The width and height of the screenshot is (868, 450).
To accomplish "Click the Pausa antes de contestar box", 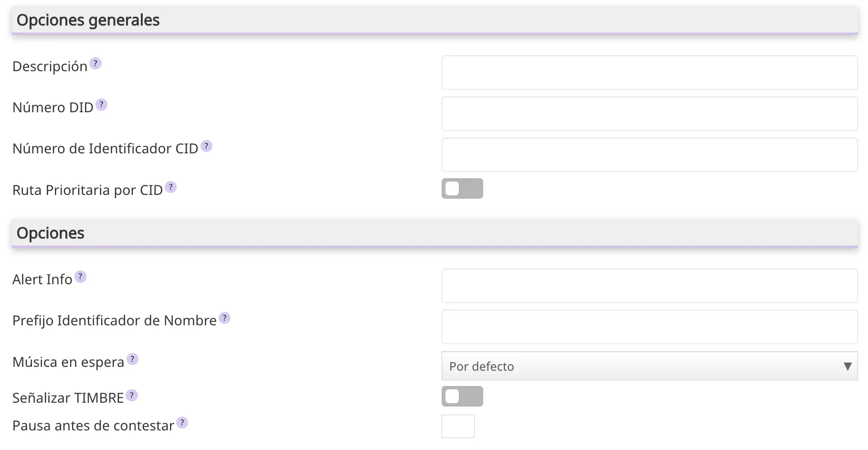I will coord(458,426).
